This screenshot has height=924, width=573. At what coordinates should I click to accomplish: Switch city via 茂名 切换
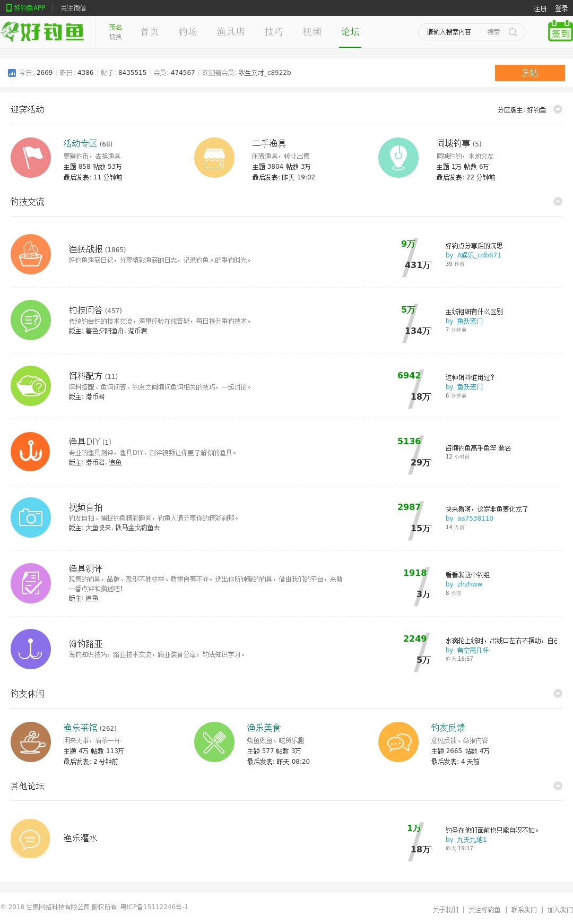click(x=115, y=32)
